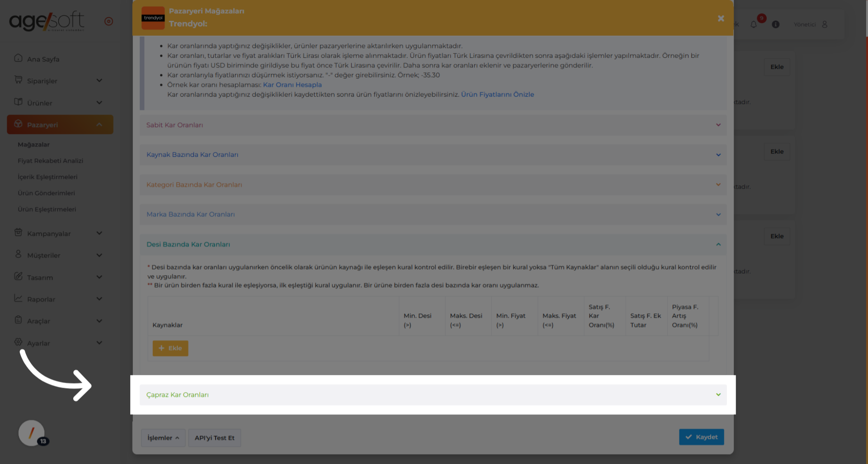
Task: Click the Ürünler book icon
Action: pyautogui.click(x=18, y=102)
